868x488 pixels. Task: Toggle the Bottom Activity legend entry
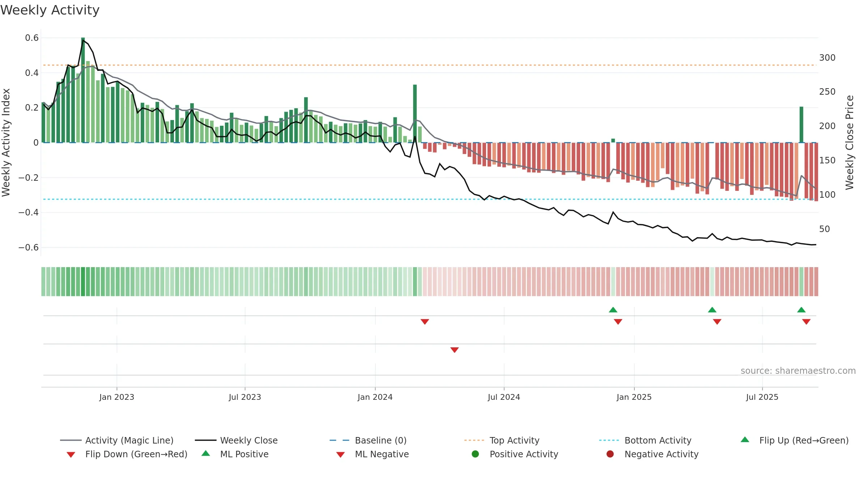[x=645, y=440]
